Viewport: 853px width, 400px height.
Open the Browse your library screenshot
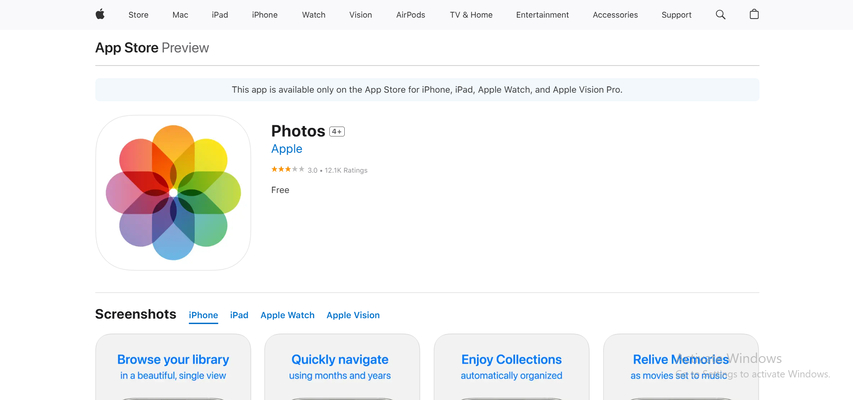click(x=173, y=367)
